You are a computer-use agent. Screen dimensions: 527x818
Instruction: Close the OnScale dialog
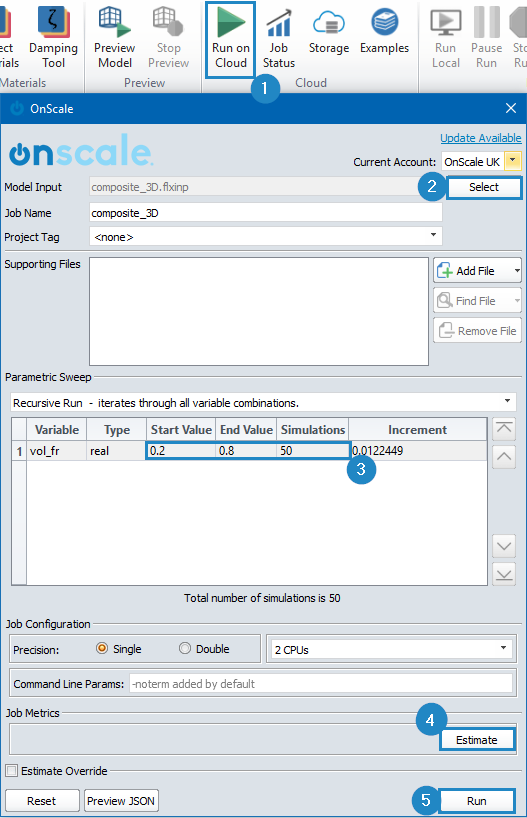point(511,108)
